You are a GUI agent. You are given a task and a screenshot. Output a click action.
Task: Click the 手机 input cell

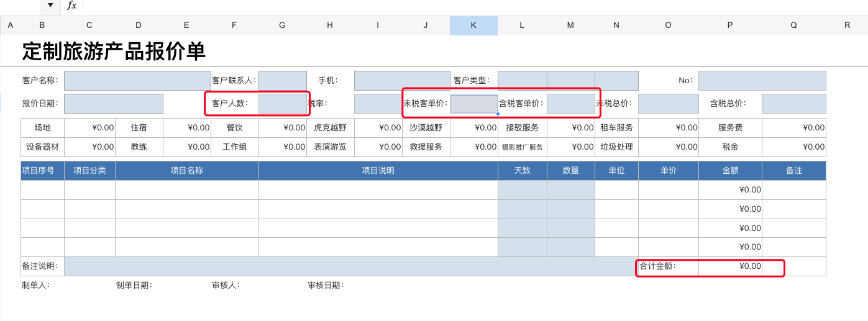coord(402,81)
